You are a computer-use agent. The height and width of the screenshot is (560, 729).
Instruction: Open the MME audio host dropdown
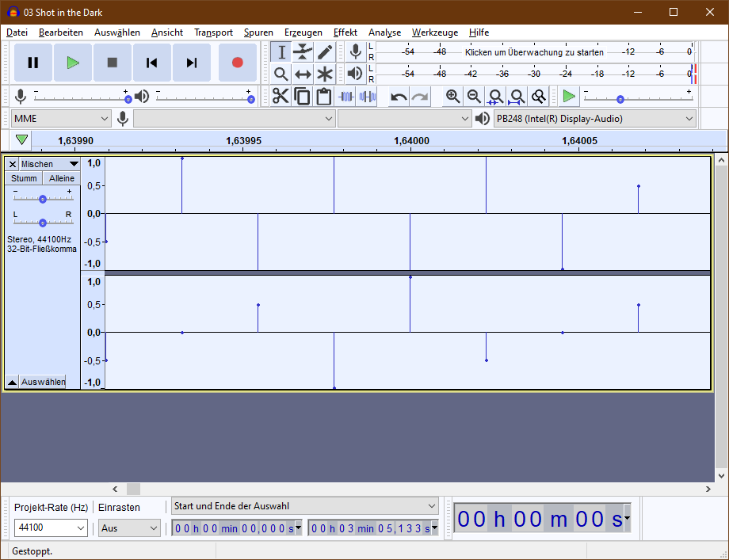(x=61, y=119)
